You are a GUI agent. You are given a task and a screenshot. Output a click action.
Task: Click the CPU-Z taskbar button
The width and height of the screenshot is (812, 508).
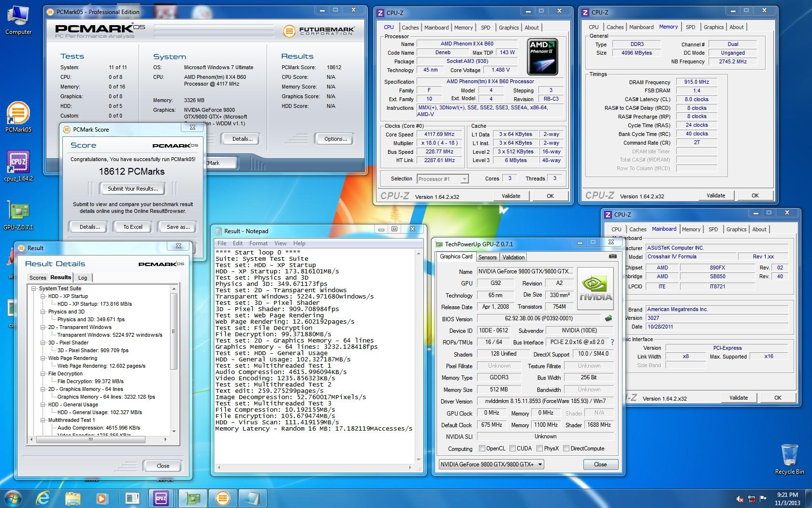point(161,498)
